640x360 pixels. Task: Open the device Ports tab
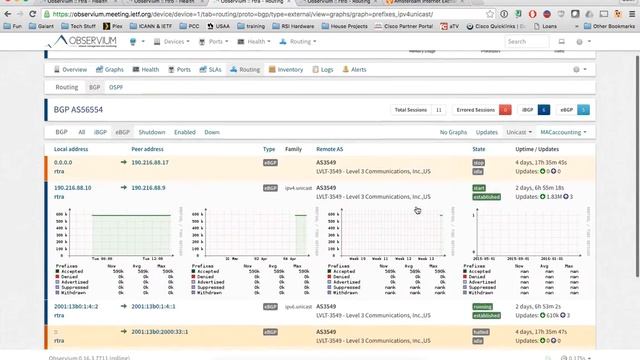pyautogui.click(x=180, y=69)
